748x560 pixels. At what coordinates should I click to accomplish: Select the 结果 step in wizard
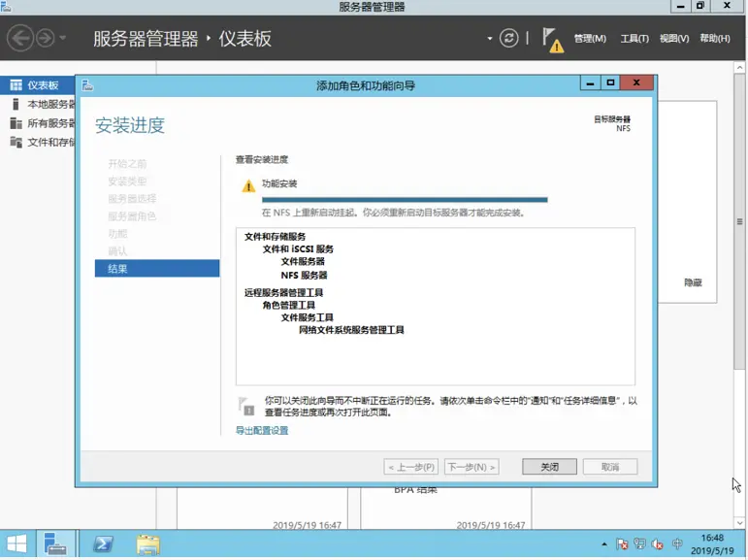[x=157, y=268]
